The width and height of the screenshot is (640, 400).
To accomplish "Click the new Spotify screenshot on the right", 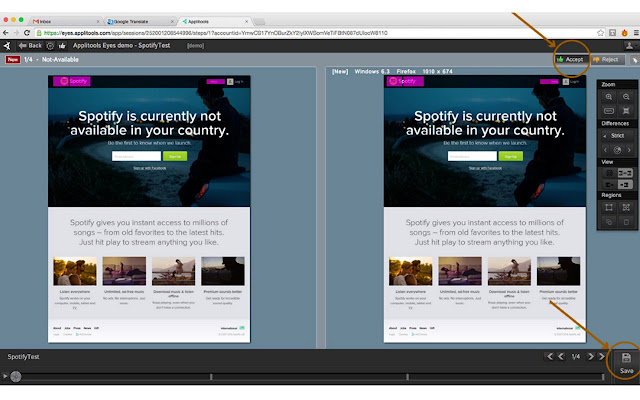I will point(484,209).
